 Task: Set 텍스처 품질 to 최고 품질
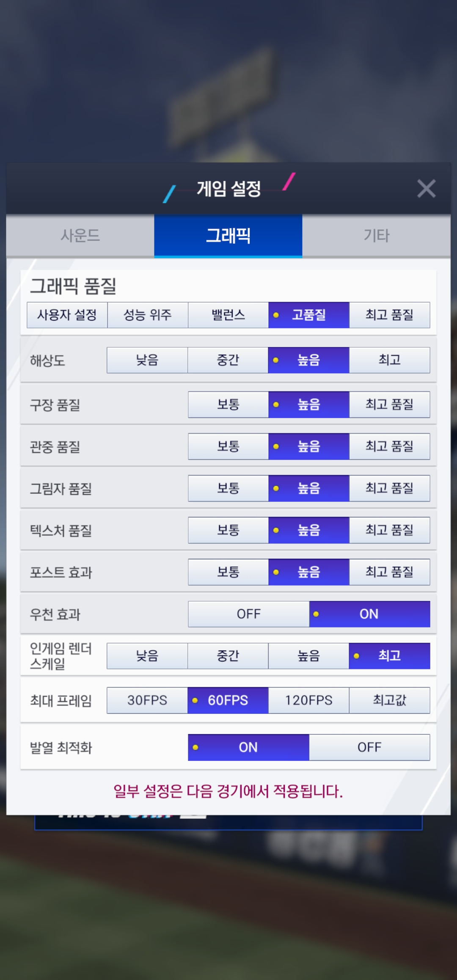389,530
